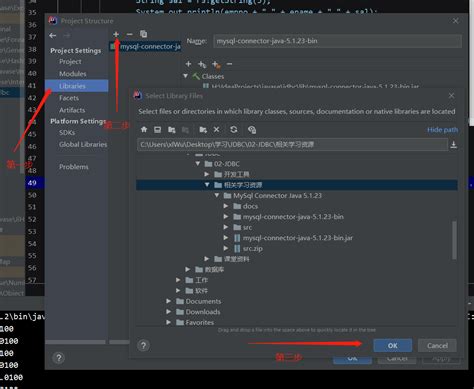
Task: Collapse MySql Connector Java 5.1.23 folder
Action: 217,195
